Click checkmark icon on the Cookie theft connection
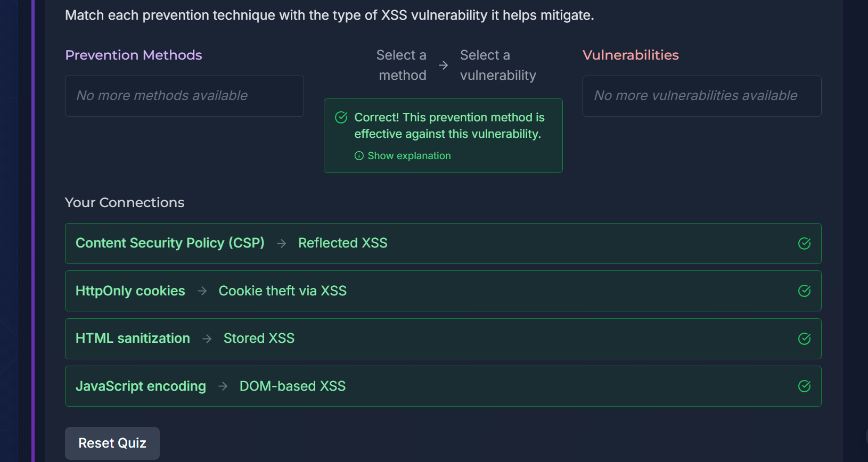The width and height of the screenshot is (868, 462). pos(804,291)
